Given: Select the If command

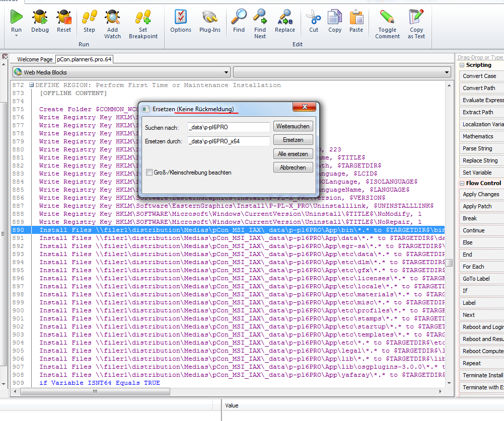Looking at the screenshot, I should click(481, 291).
